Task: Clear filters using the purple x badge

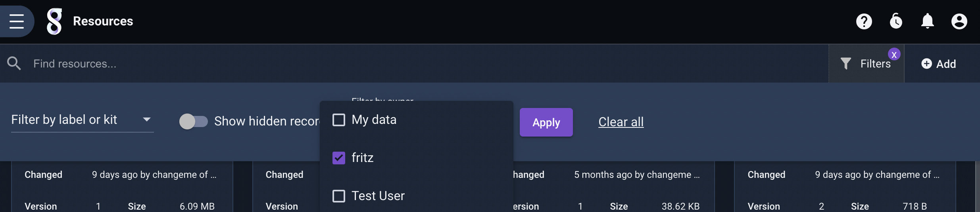Action: pyautogui.click(x=894, y=54)
